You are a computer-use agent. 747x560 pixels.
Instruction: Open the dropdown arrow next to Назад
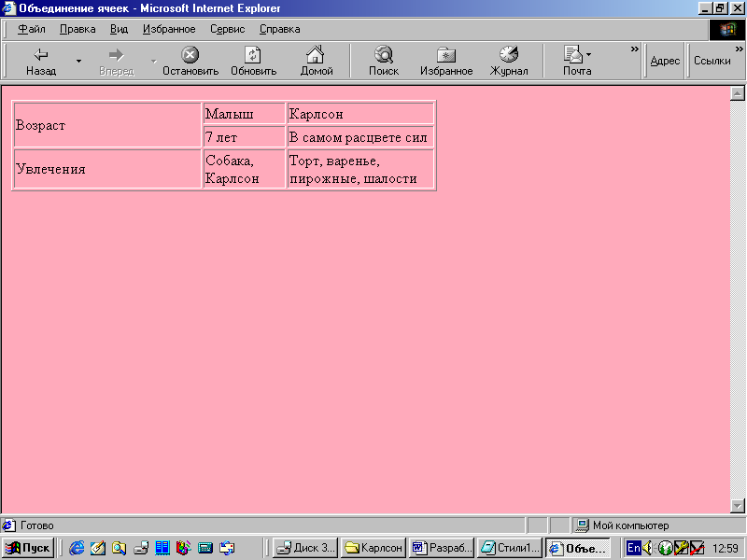point(79,61)
